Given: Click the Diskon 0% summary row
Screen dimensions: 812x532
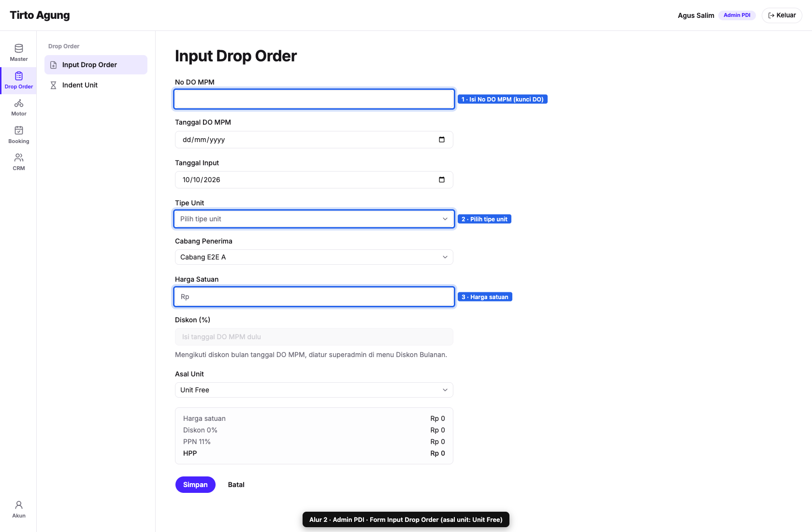Looking at the screenshot, I should 314,430.
